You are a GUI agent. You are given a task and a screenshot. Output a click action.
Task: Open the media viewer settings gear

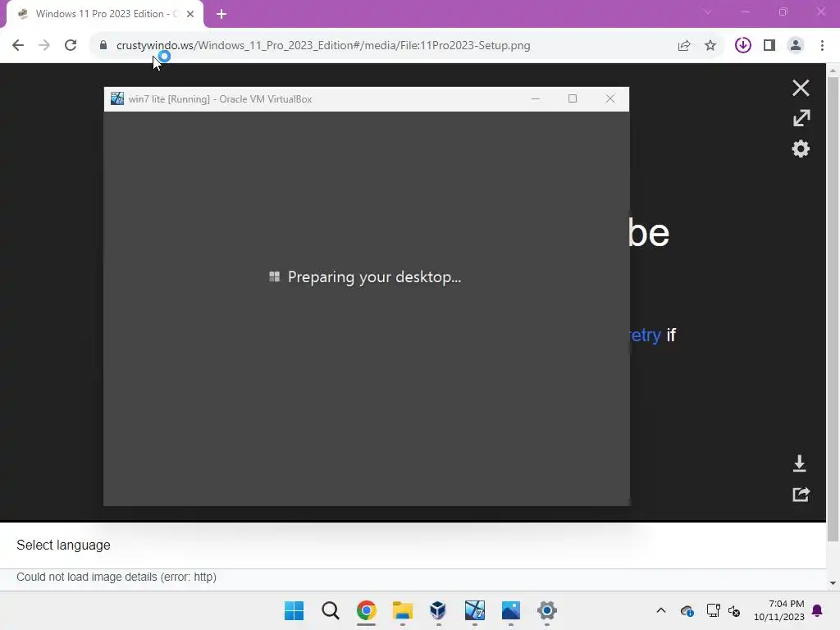coord(801,149)
